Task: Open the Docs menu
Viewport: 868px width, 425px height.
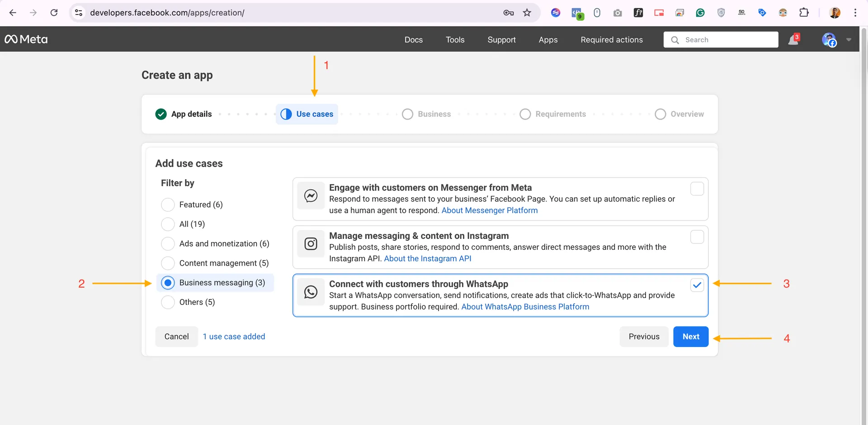Action: tap(414, 40)
